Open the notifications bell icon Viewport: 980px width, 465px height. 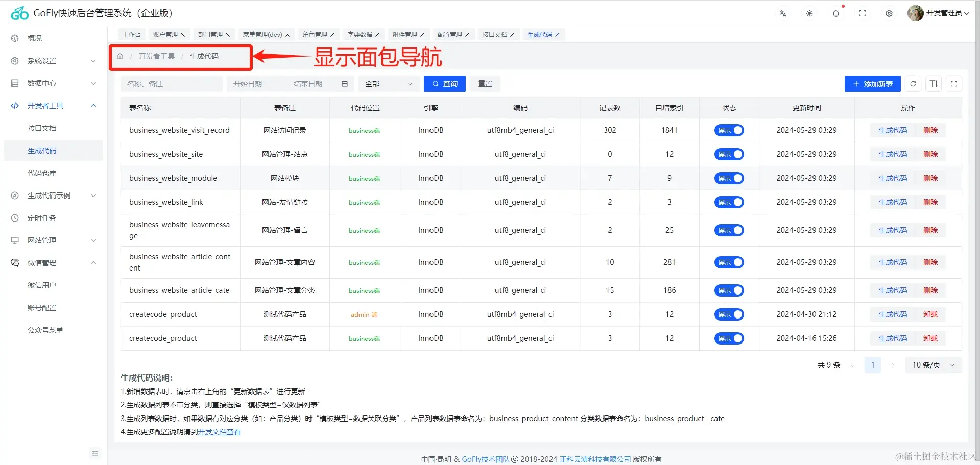pyautogui.click(x=836, y=13)
